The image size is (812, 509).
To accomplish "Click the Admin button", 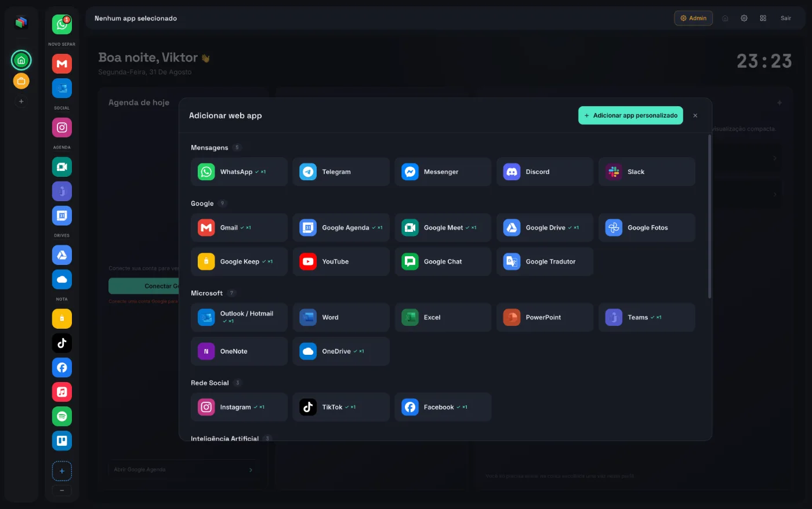I will 693,19.
